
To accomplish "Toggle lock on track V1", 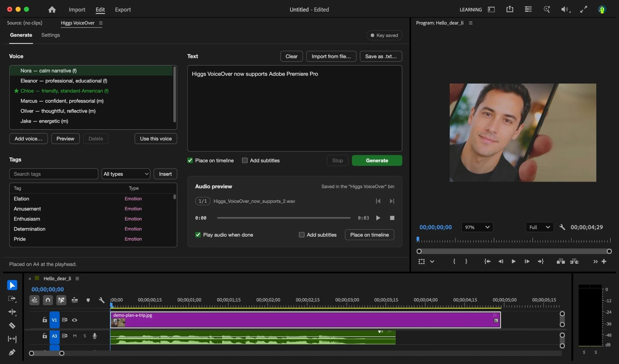I will [45, 320].
